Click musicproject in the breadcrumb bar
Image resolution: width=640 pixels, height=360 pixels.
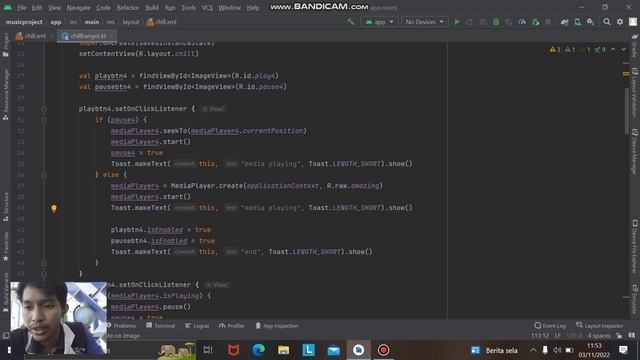(24, 22)
